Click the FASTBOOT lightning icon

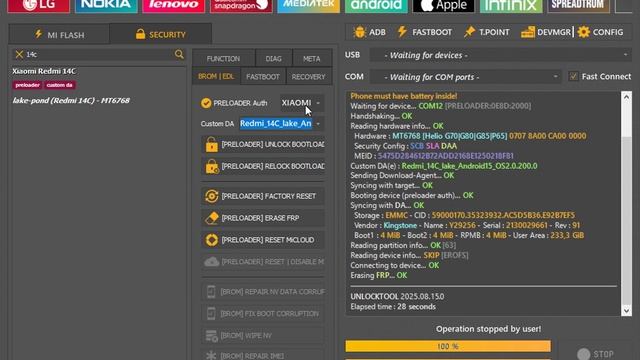[x=402, y=32]
